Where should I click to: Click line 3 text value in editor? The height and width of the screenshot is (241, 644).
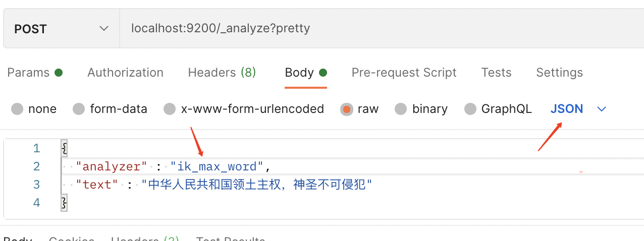[256, 185]
